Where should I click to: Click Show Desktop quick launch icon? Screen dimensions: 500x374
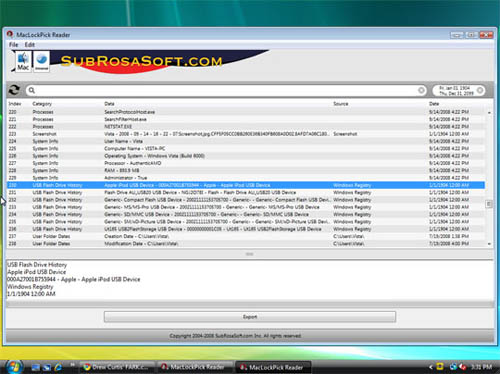[x=36, y=367]
